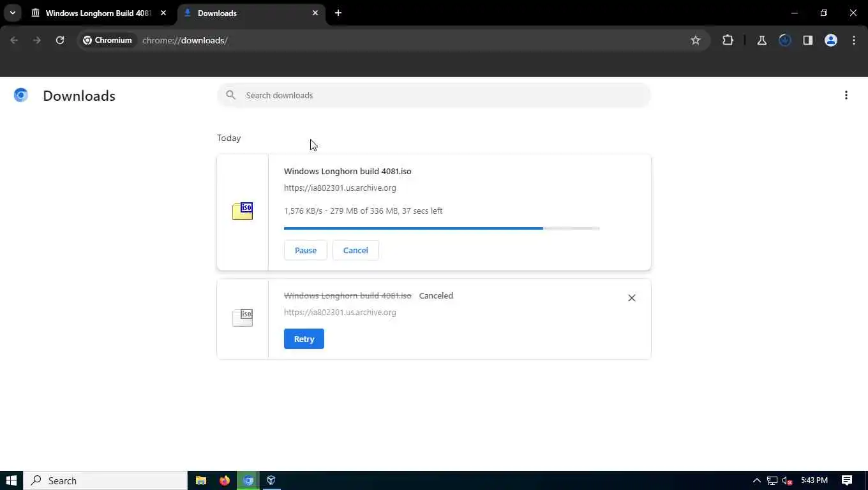This screenshot has height=490, width=868.
Task: Switch to the Windows Longhorn Build tab
Action: coord(98,13)
